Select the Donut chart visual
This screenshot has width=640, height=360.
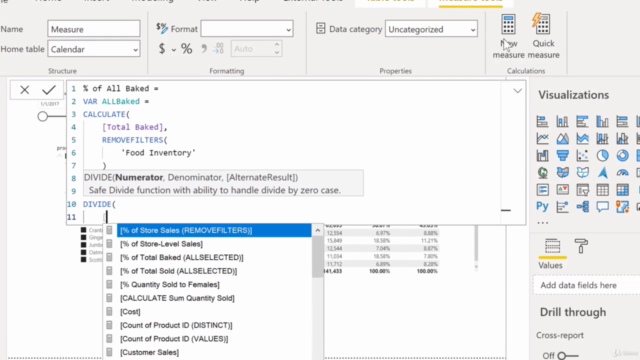pyautogui.click(x=622, y=156)
